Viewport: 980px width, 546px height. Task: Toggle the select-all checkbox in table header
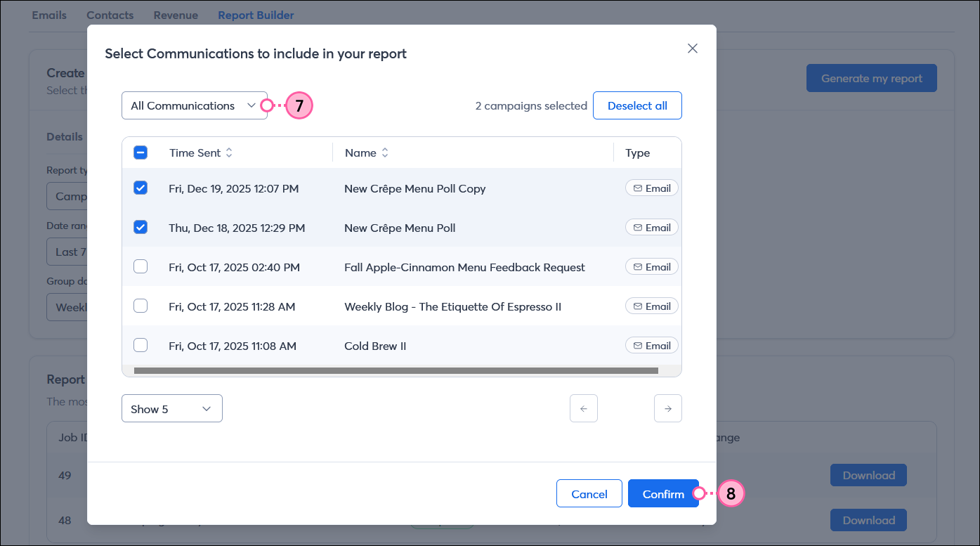pos(141,152)
